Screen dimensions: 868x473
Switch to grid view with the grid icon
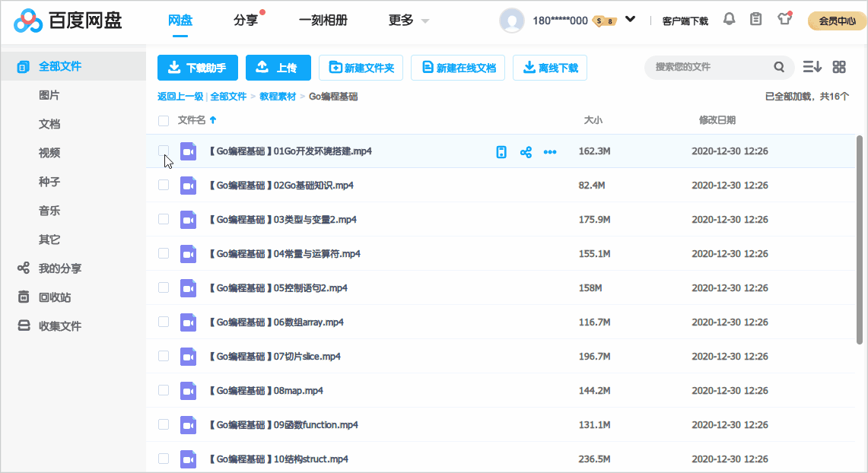click(x=839, y=67)
